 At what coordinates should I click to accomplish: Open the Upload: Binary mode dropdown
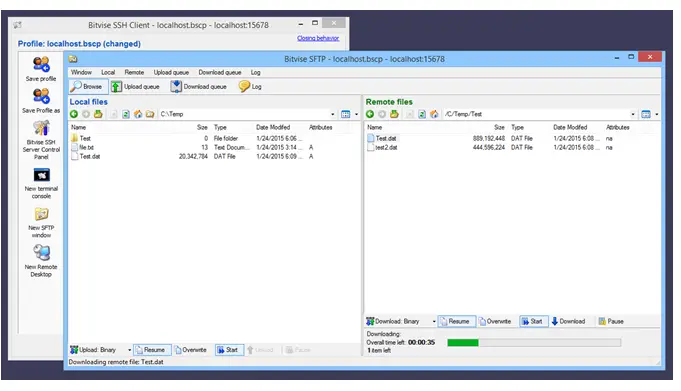(129, 350)
